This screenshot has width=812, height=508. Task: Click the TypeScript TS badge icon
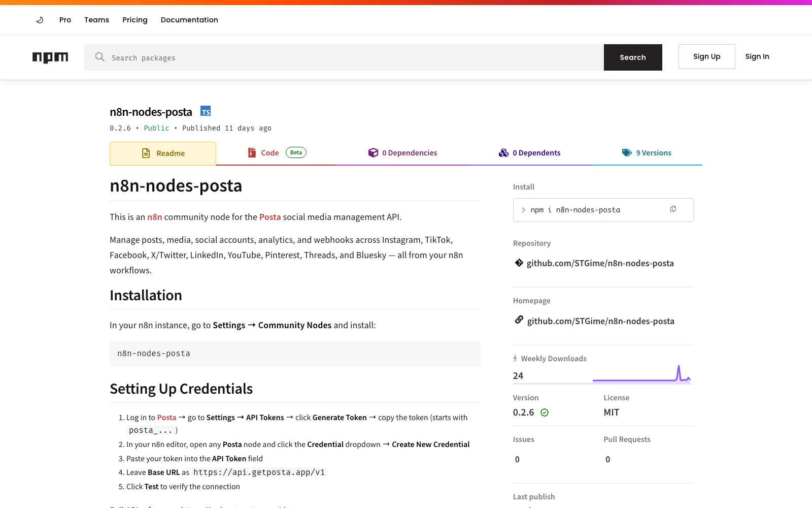[206, 111]
